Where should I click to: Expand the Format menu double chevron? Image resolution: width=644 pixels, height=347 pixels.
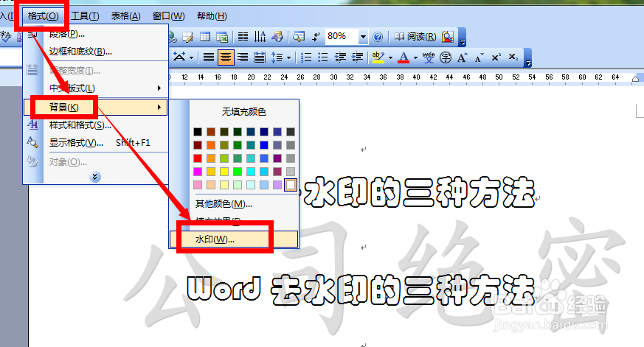95,177
